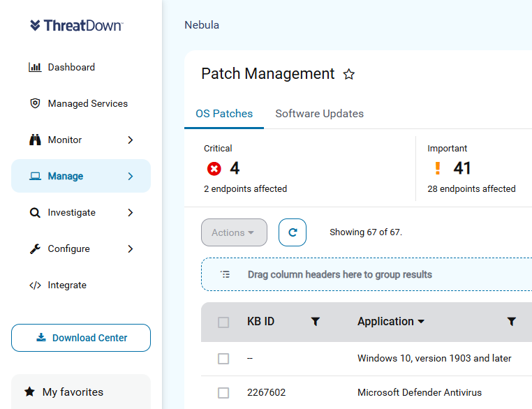532x409 pixels.
Task: Check the Windows 10 version 1903 row
Action: [x=223, y=359]
